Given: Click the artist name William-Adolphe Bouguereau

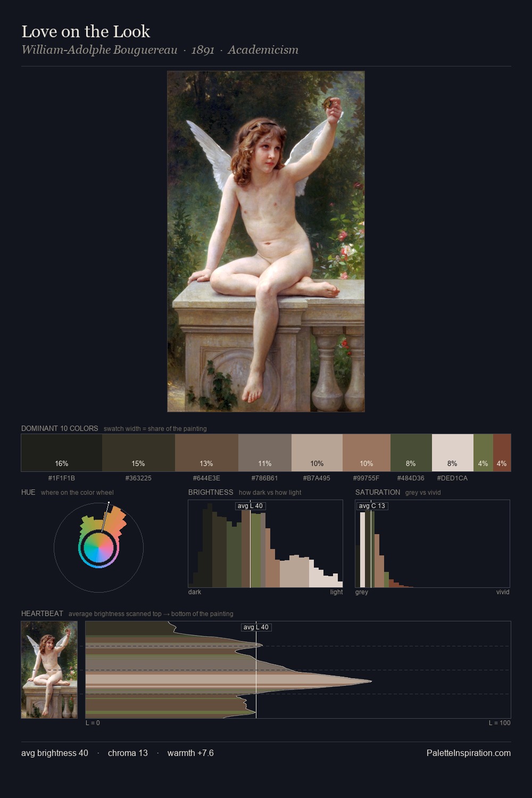Looking at the screenshot, I should pyautogui.click(x=99, y=50).
